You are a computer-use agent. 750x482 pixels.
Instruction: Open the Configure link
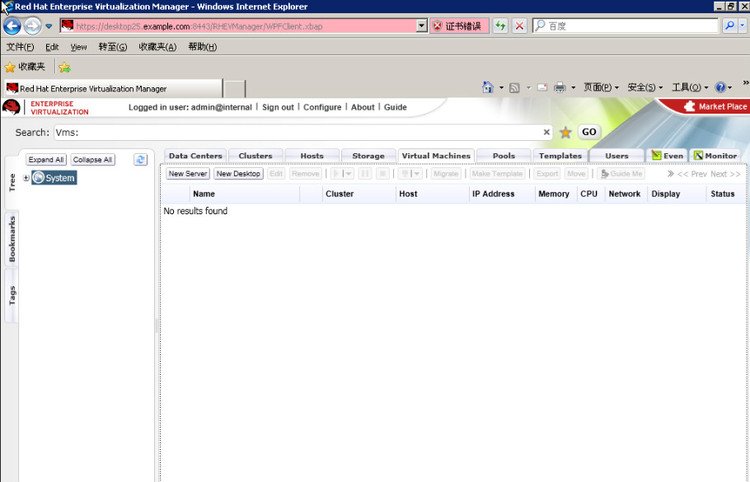coord(322,107)
